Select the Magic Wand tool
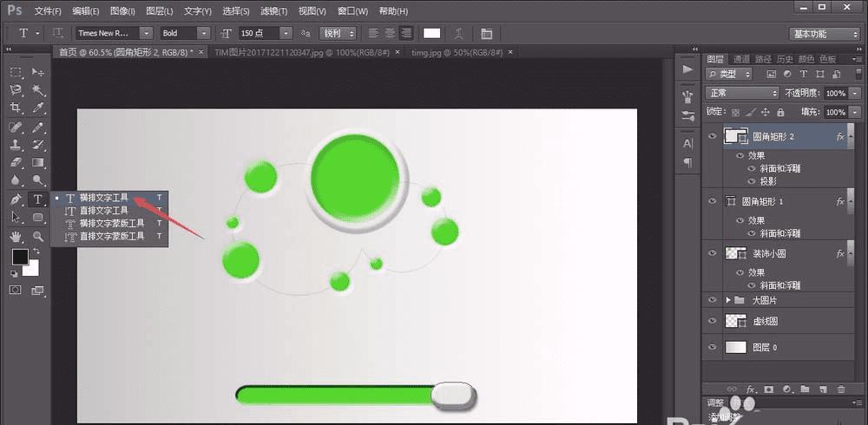 (x=37, y=89)
